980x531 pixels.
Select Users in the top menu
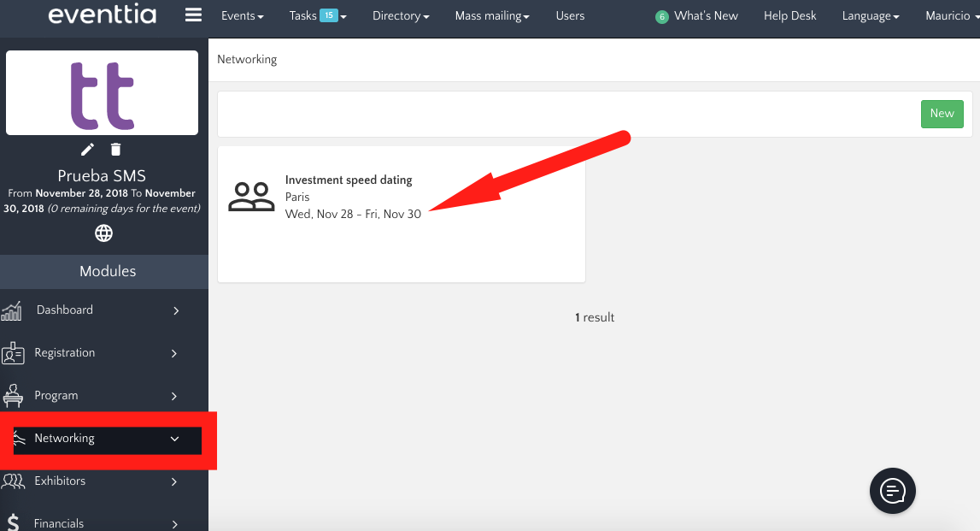pos(570,16)
